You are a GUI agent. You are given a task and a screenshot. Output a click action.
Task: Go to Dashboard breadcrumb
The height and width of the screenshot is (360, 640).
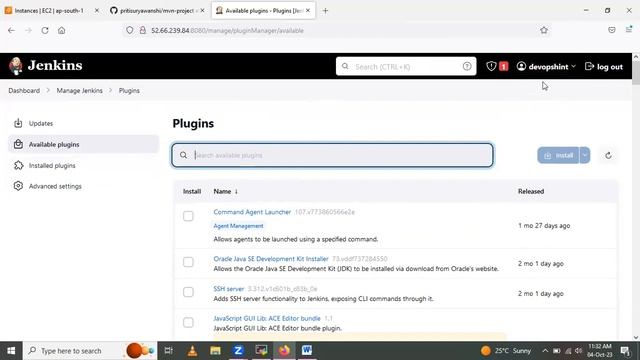tap(24, 91)
